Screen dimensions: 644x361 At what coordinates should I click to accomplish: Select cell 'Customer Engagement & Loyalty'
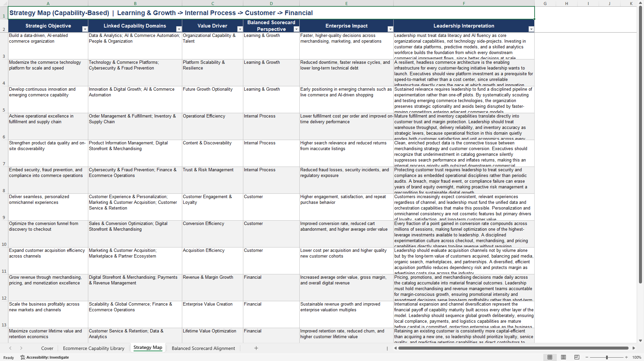[x=213, y=207]
